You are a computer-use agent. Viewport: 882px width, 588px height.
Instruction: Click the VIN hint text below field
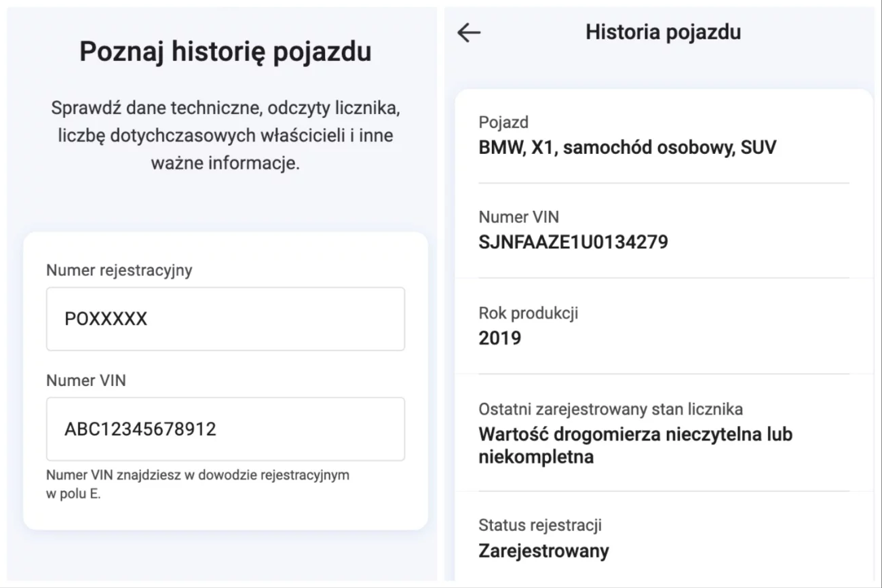coord(197,484)
